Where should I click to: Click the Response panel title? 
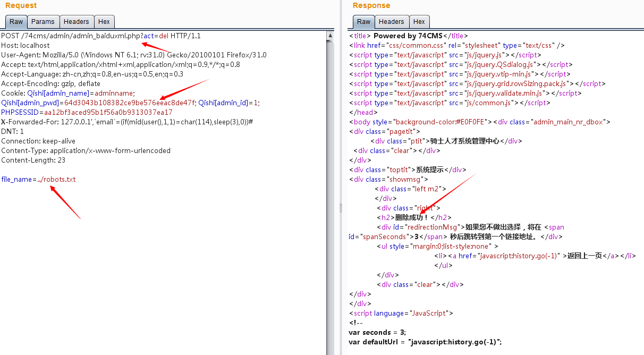click(x=371, y=5)
